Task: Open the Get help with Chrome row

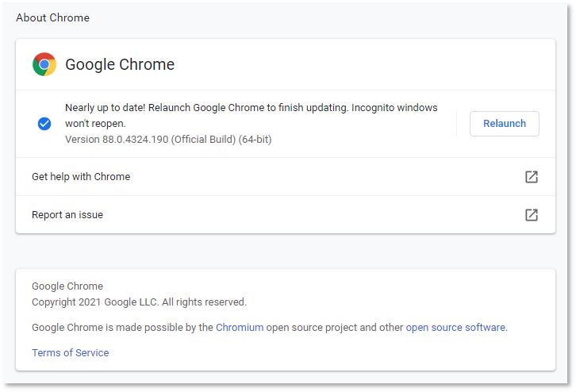Action: coord(286,177)
